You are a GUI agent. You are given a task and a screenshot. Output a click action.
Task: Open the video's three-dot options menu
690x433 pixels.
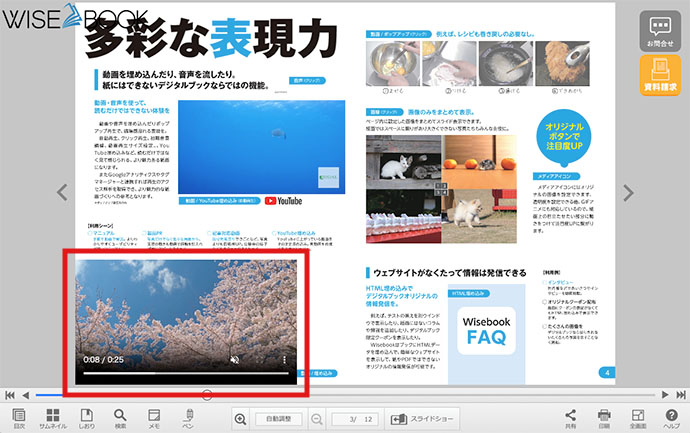(284, 359)
